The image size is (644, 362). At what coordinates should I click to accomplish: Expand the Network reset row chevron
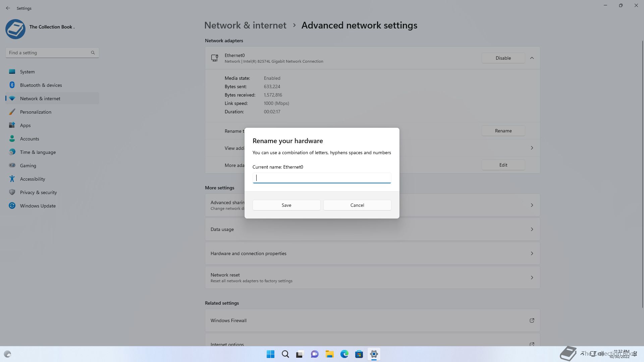coord(532,278)
